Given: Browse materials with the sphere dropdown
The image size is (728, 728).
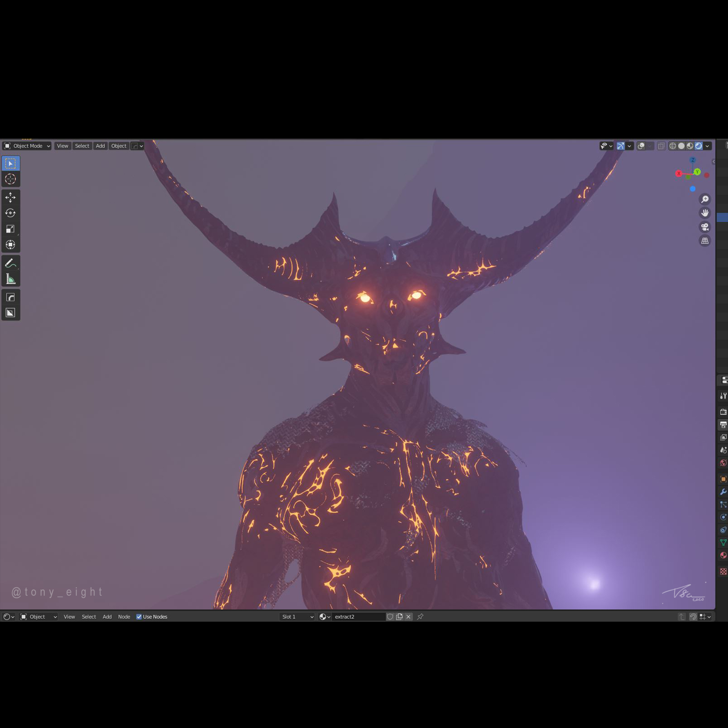Looking at the screenshot, I should 325,617.
